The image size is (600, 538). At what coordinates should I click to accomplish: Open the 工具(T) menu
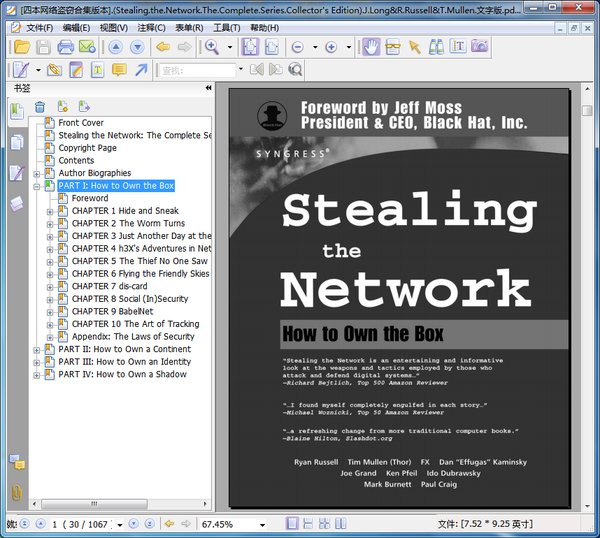pyautogui.click(x=227, y=28)
